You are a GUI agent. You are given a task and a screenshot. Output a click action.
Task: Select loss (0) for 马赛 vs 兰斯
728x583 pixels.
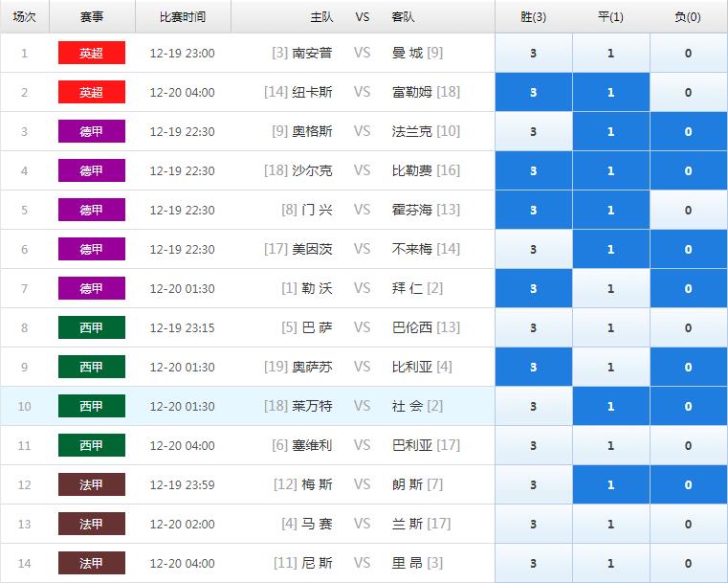[689, 524]
